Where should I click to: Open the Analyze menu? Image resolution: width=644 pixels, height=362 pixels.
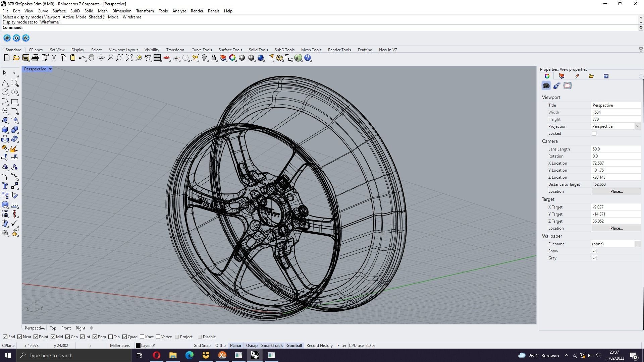[x=179, y=11]
